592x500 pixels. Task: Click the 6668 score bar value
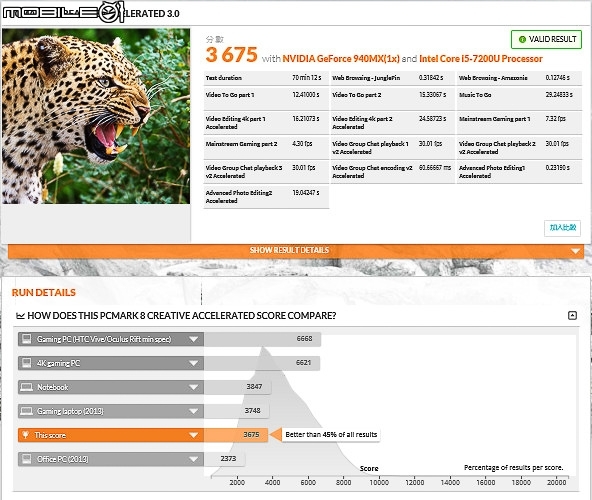[x=304, y=339]
